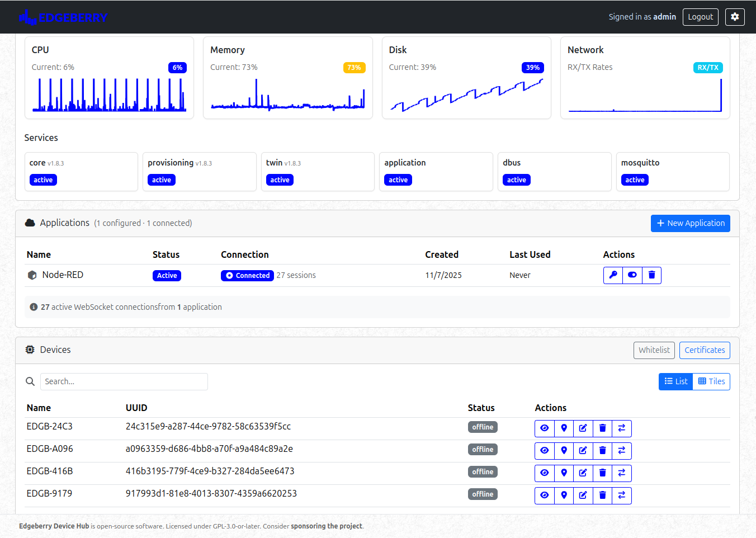This screenshot has width=756, height=538.
Task: Open settings via the gear icon
Action: pyautogui.click(x=735, y=17)
